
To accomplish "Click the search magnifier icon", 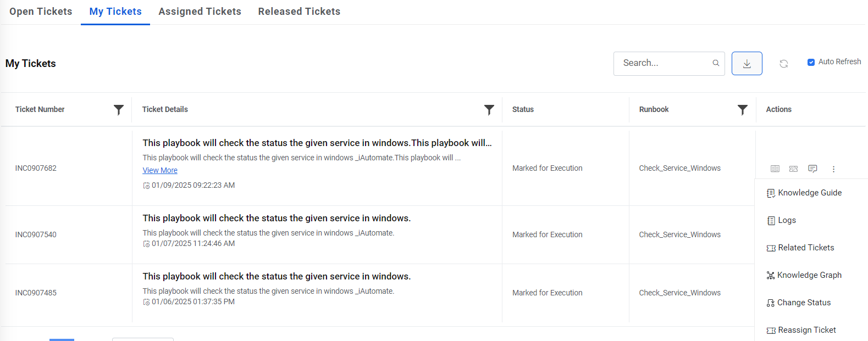I will click(716, 63).
